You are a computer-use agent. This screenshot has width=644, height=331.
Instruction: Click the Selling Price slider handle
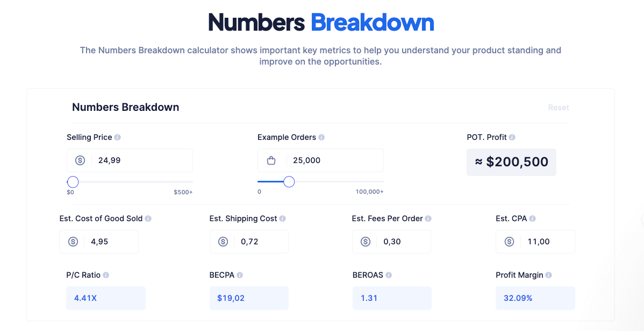73,182
